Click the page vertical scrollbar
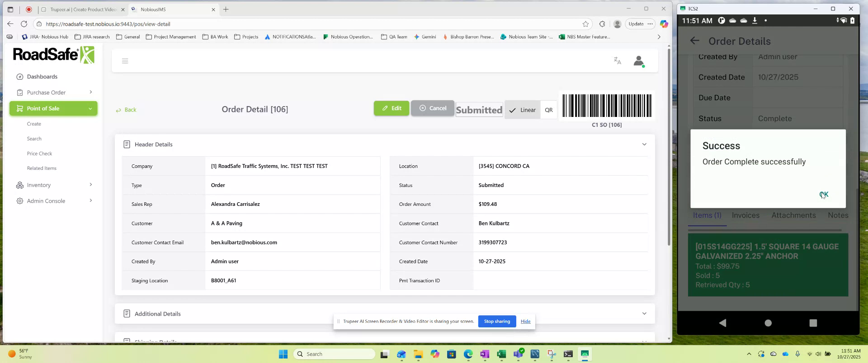 pyautogui.click(x=669, y=147)
